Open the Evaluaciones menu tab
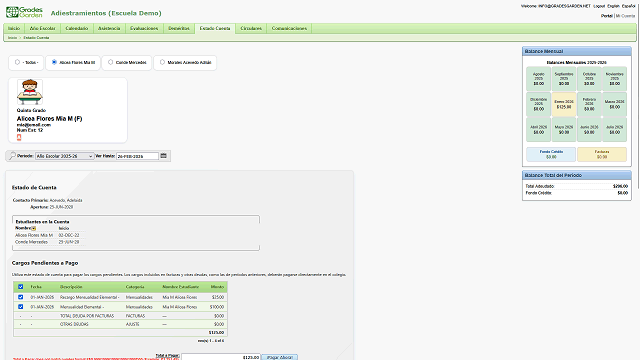Image resolution: width=640 pixels, height=360 pixels. 144,28
